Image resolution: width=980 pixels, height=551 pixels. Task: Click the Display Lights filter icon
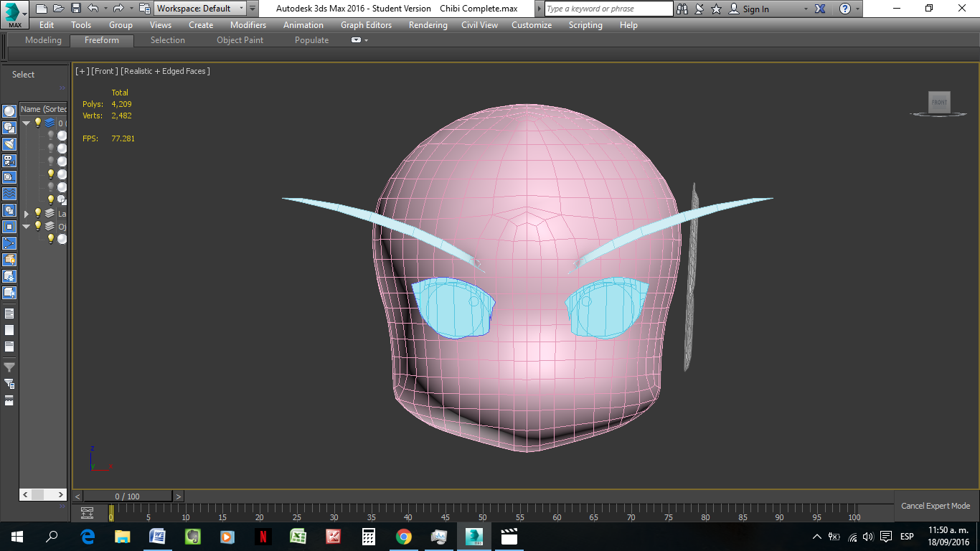[x=9, y=143]
